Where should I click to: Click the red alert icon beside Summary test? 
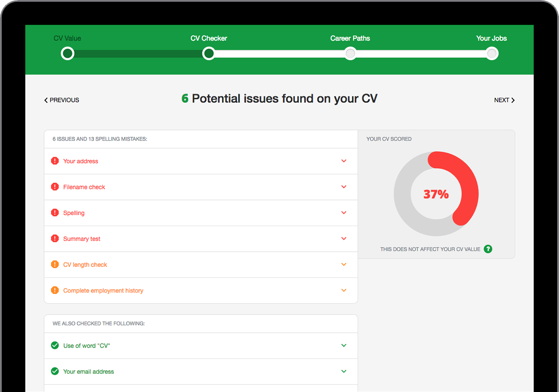55,238
